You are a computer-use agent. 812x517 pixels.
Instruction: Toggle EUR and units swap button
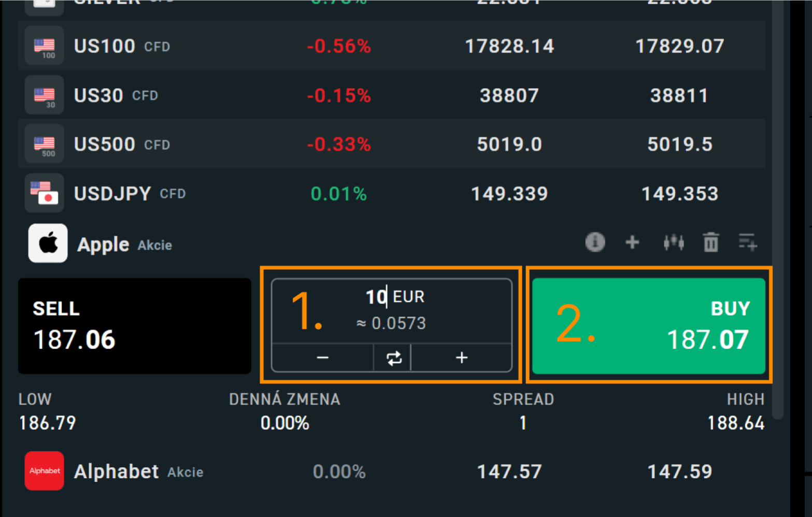393,358
